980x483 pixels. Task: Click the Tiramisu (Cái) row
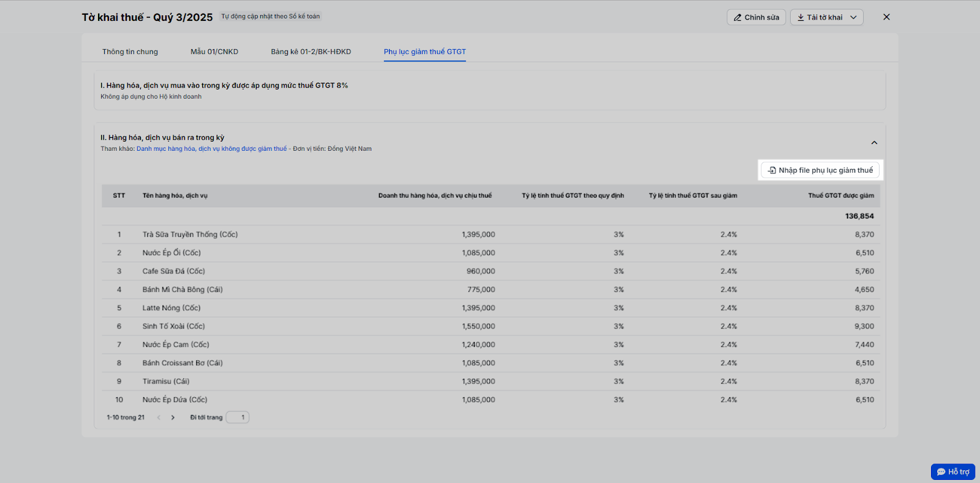pyautogui.click(x=166, y=381)
